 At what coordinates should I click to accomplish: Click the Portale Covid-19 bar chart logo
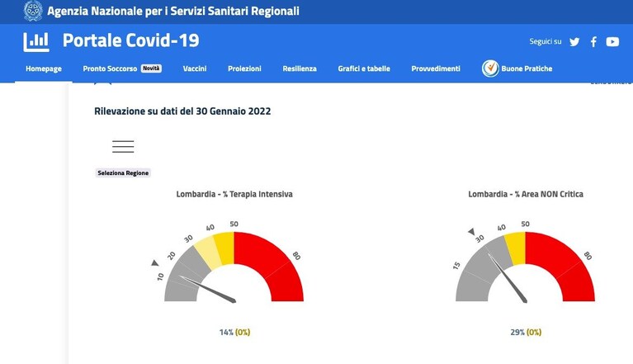tap(36, 42)
